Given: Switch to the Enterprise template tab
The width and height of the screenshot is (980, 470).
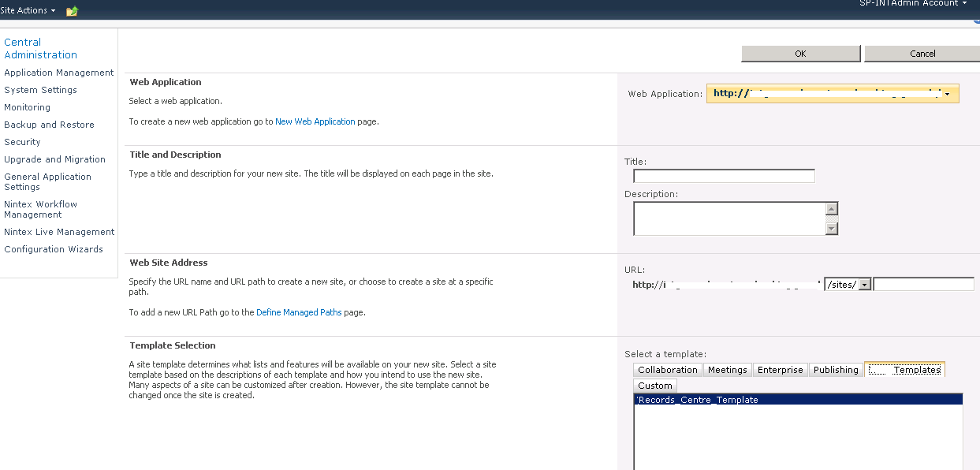Looking at the screenshot, I should coord(780,369).
